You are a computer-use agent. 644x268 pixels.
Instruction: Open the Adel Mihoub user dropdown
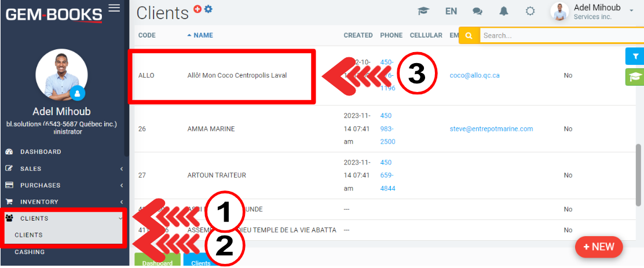pos(597,12)
